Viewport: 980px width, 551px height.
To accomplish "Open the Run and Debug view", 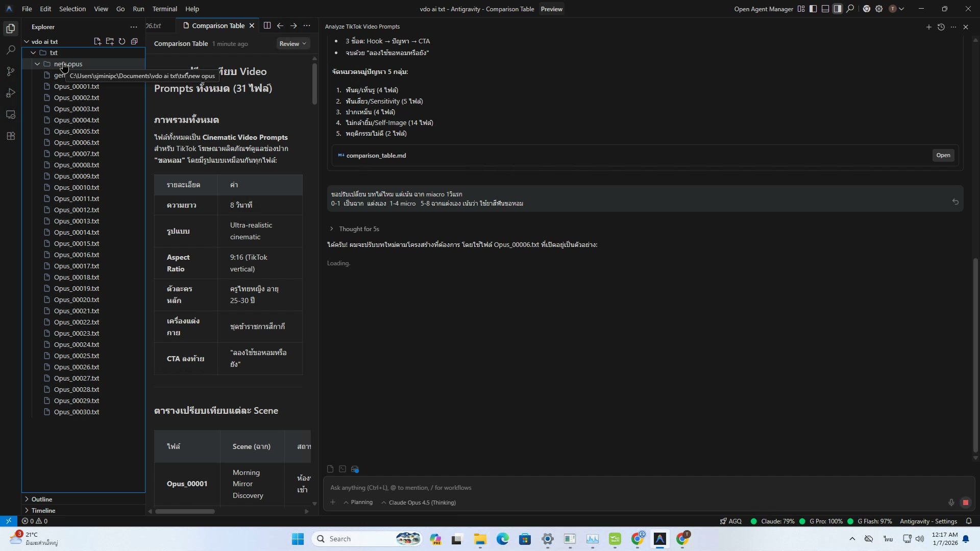I will (x=11, y=93).
